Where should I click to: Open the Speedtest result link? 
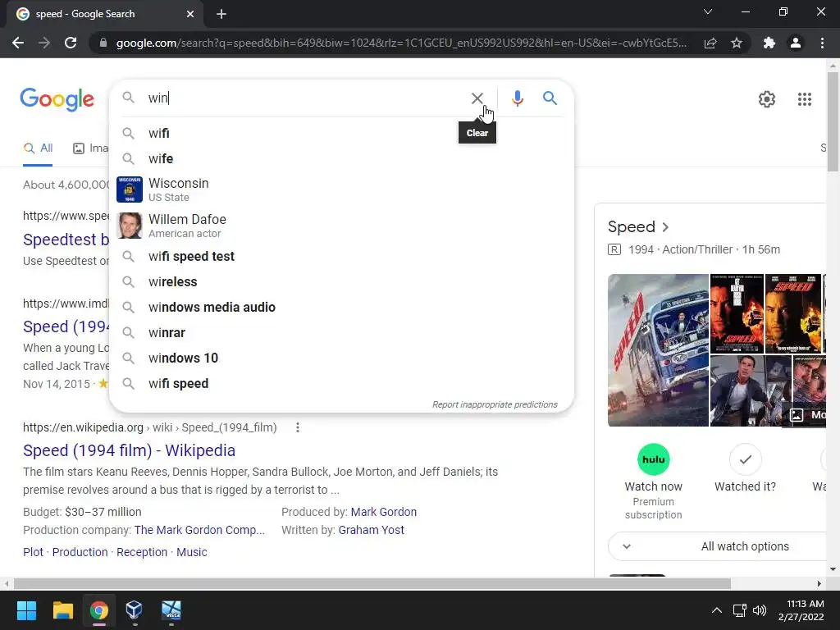pos(66,240)
